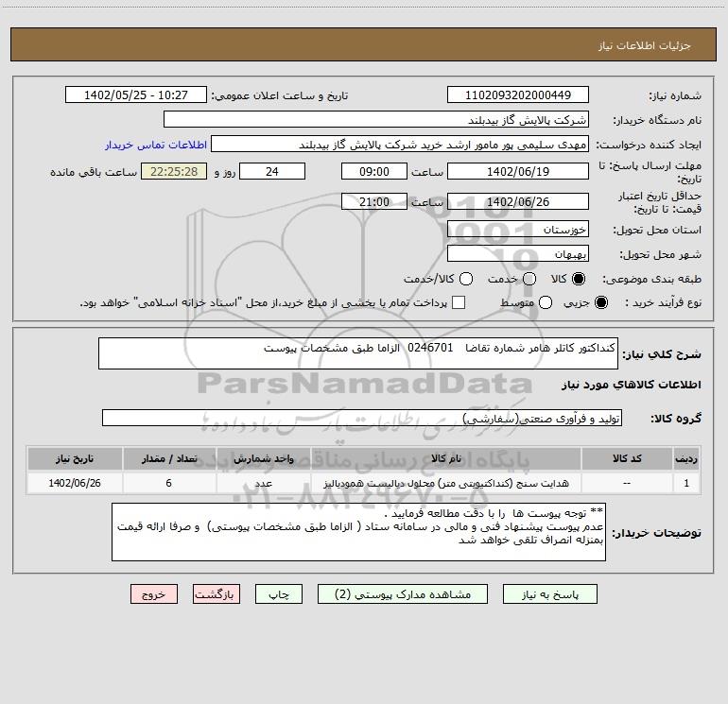The image size is (728, 704).
Task: Click the پاسخ به نیاز button
Action: [550, 594]
